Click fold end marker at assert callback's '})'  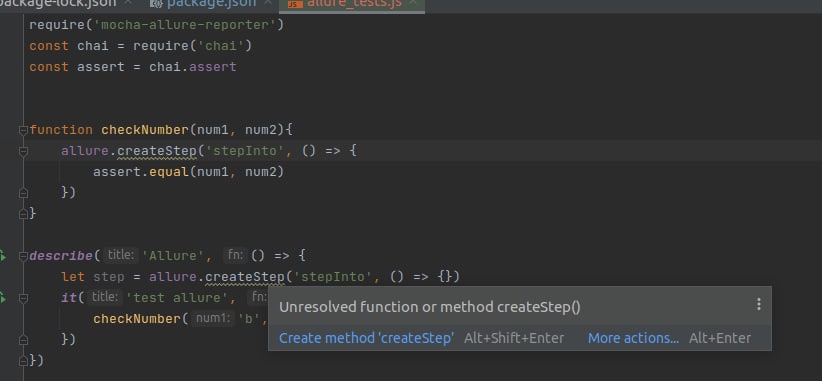tap(23, 193)
